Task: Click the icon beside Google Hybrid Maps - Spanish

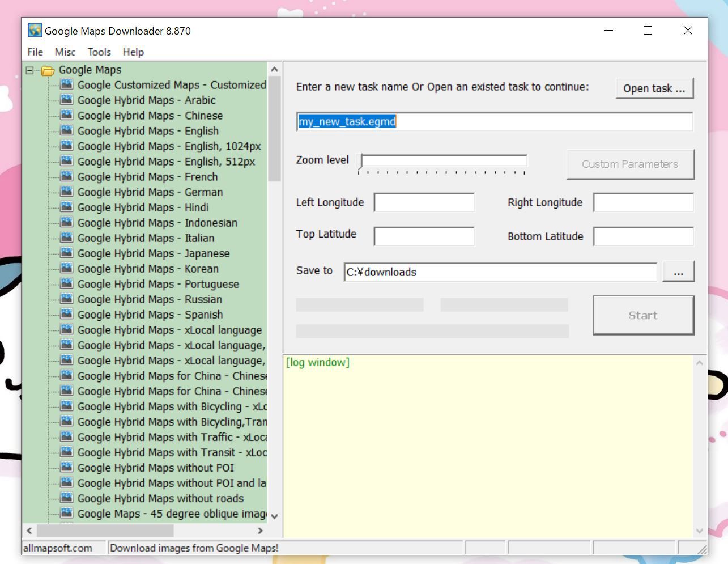Action: pyautogui.click(x=67, y=314)
